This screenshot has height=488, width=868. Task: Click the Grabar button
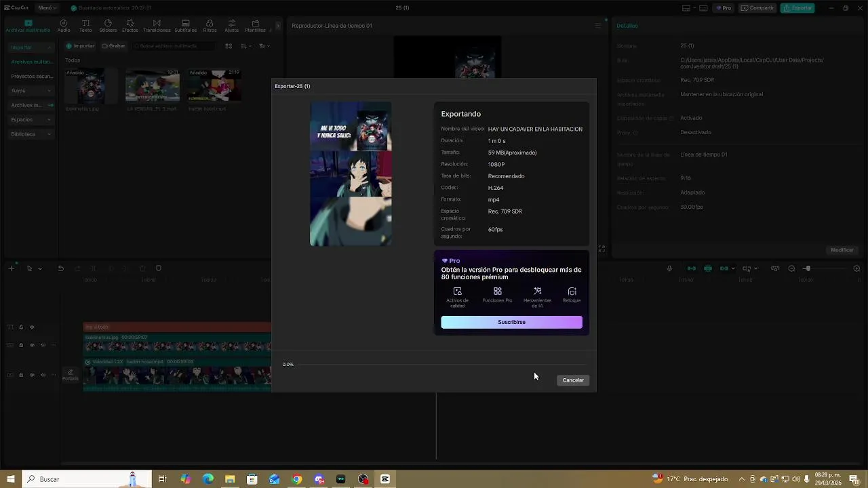pos(114,46)
